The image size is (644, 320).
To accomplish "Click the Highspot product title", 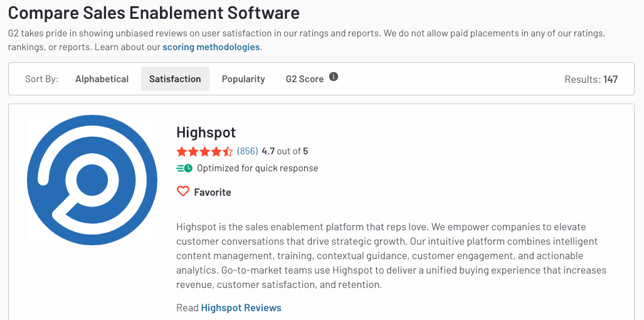I will pos(206,132).
